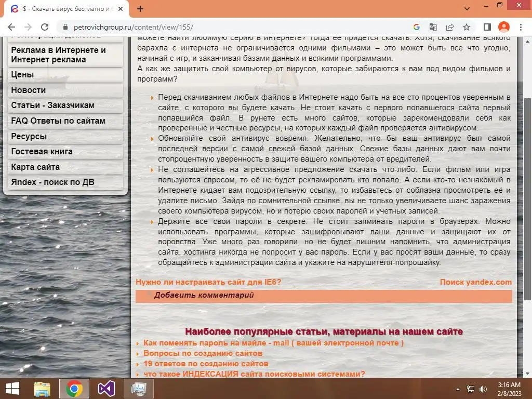
Task: Open the Карта сайта menu item
Action: tap(65, 167)
